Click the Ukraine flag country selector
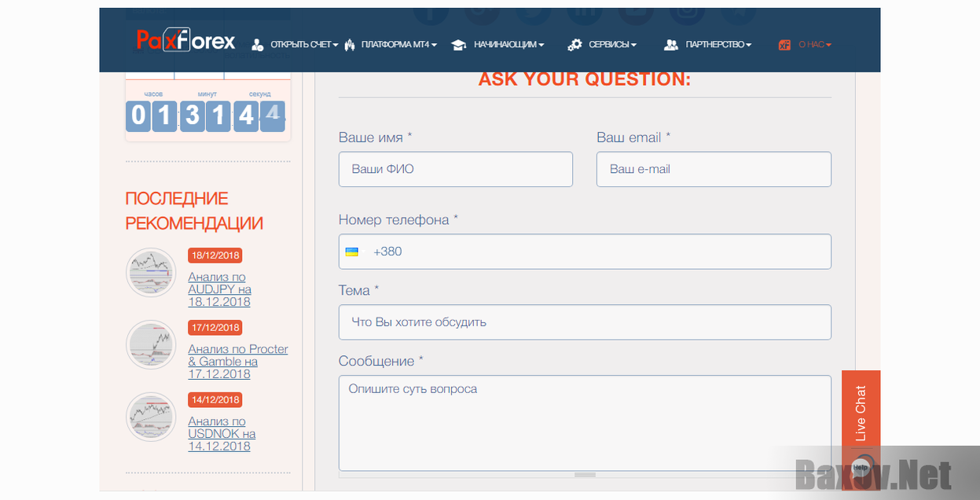Image resolution: width=980 pixels, height=500 pixels. tap(352, 252)
